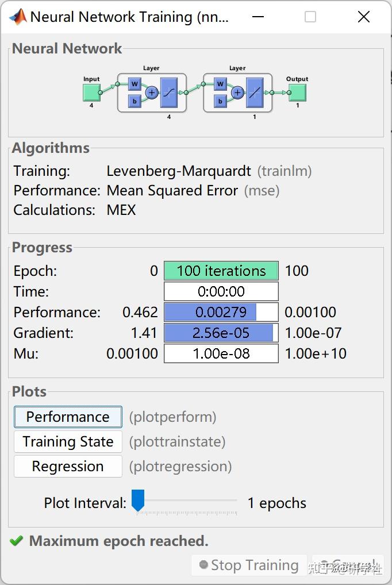Click the Stop Training button
This screenshot has width=392, height=585.
[248, 565]
